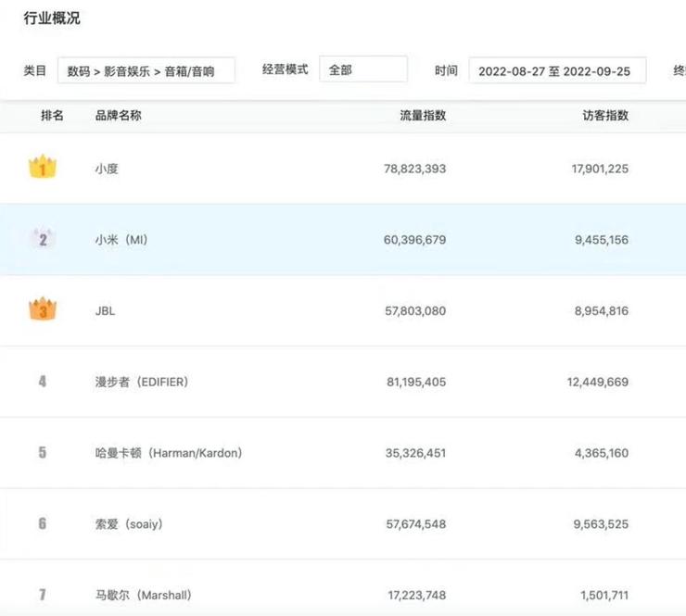This screenshot has height=616, width=686.
Task: Select the 漫步者 (EDIFIER) brand name
Action: point(142,382)
